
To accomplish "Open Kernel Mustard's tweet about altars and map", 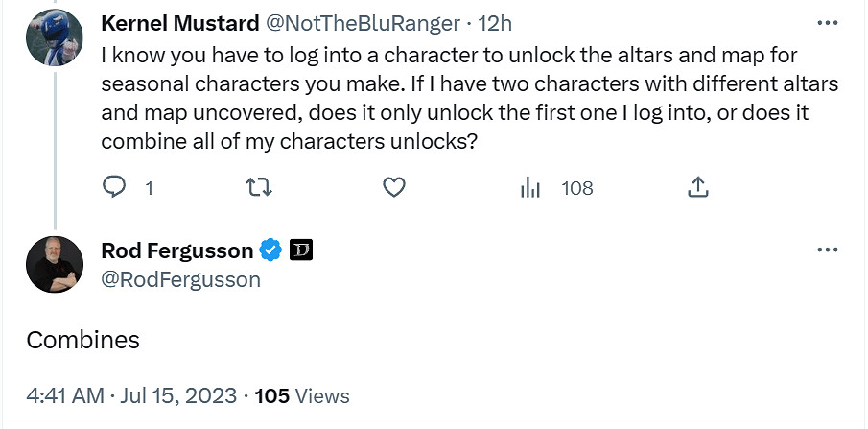I will (451, 99).
